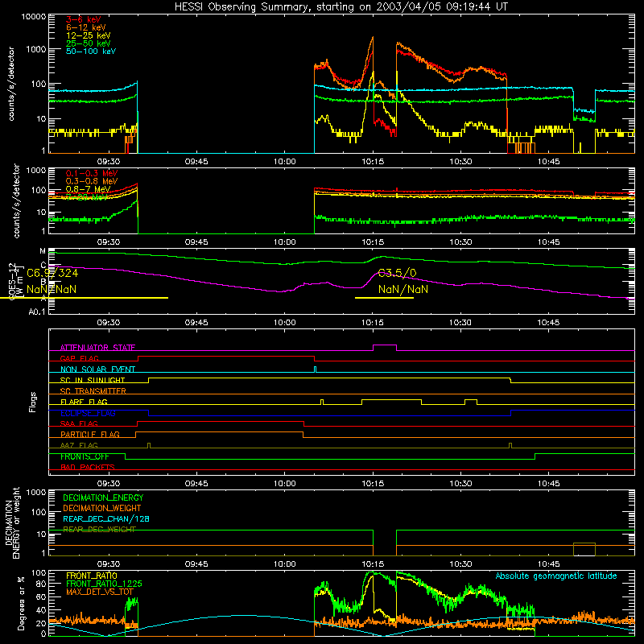Click the 10000 tick label on the top plot
Viewport: 644px width, 644px height.
pyautogui.click(x=34, y=17)
